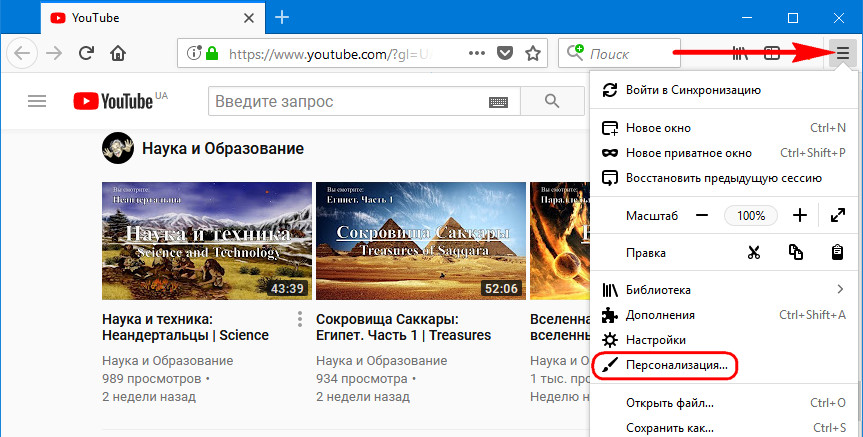Open YouTube guide hamburger menu

[37, 101]
